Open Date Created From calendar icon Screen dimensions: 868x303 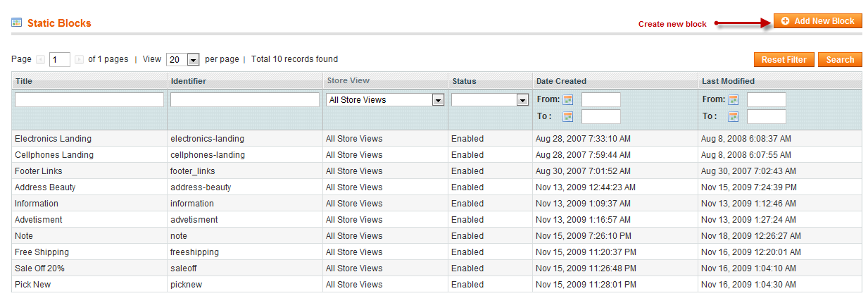click(x=568, y=100)
